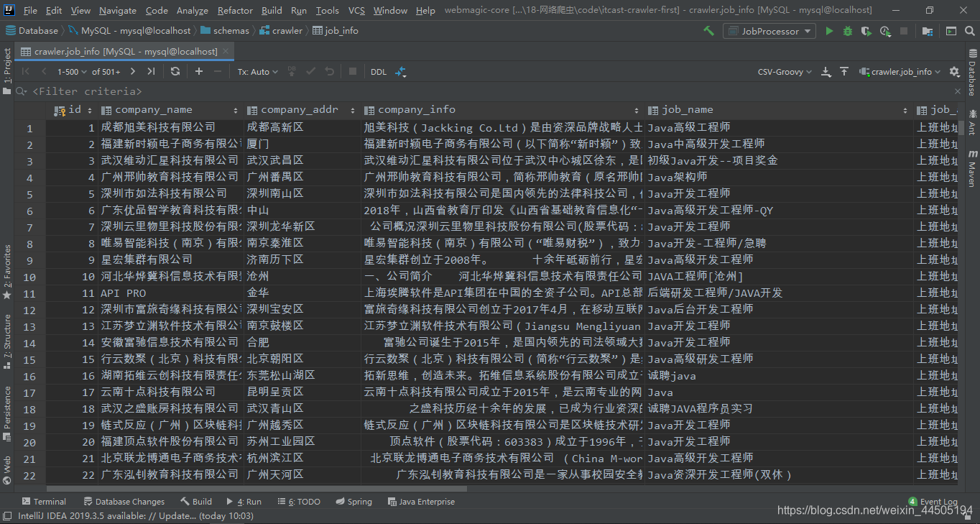
Task: Go to first page of rows
Action: click(26, 71)
